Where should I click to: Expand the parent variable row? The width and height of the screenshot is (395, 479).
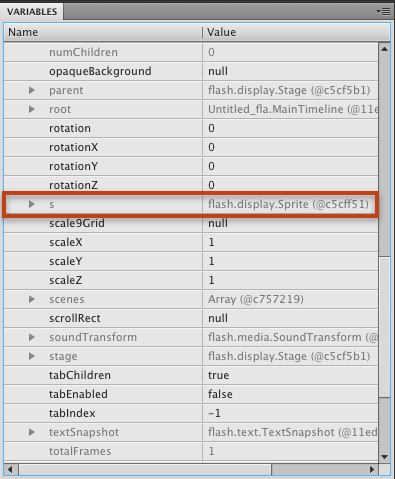[x=32, y=90]
